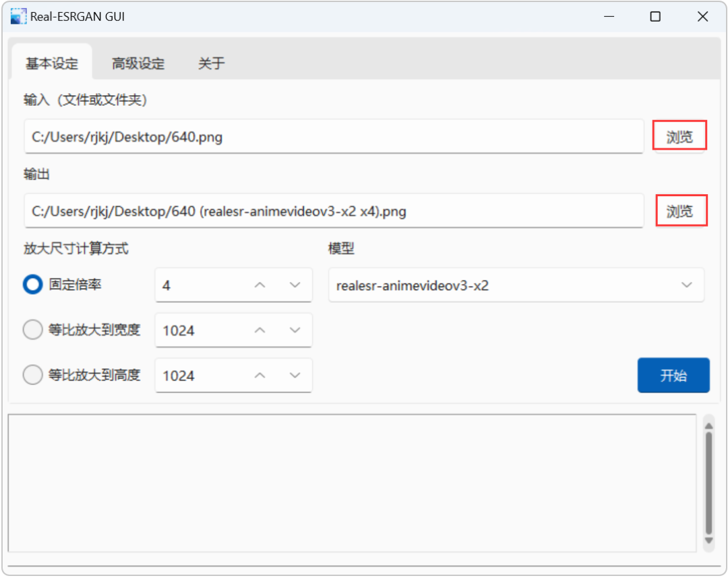Maximize the Real-ESRGAN GUI window
This screenshot has height=578, width=728.
point(655,17)
